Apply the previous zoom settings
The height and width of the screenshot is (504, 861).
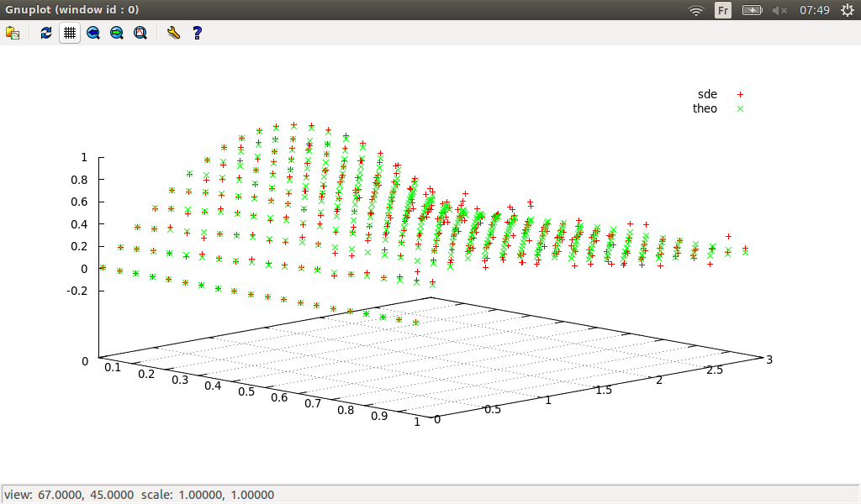pos(93,33)
